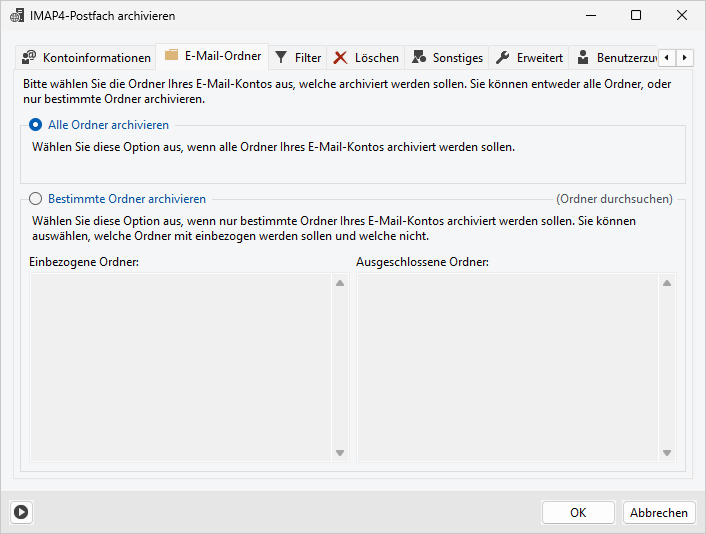Confirm with the OK button
This screenshot has height=534, width=706.
578,512
